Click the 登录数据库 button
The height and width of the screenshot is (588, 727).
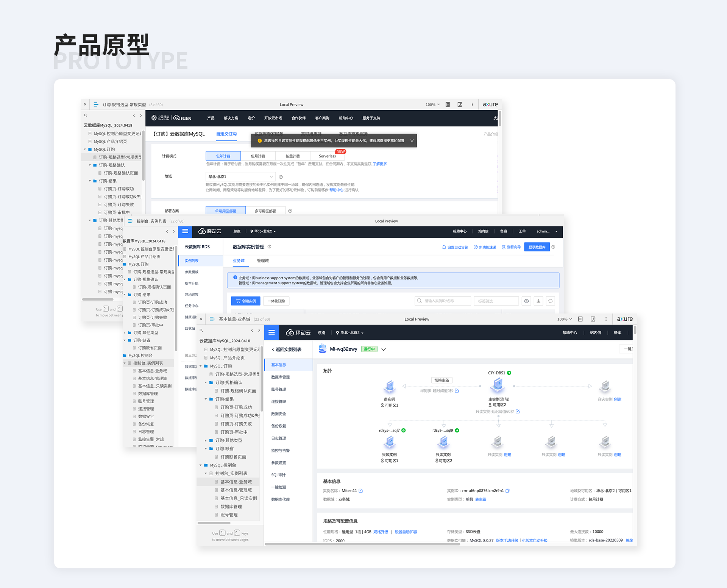(x=537, y=247)
